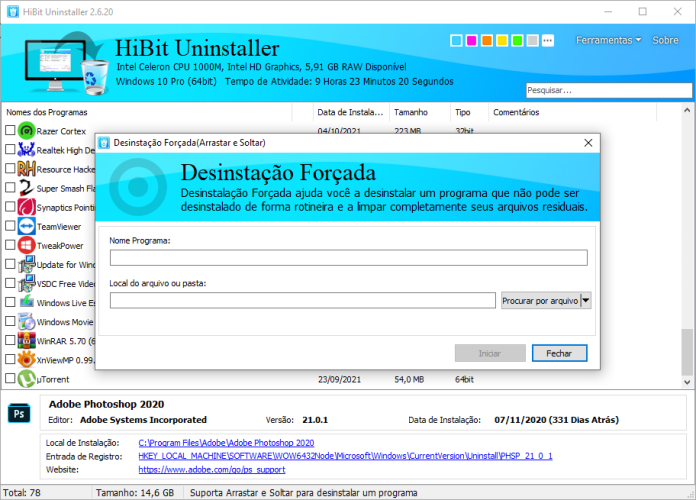Click the Update for Windows icon
The height and width of the screenshot is (500, 696).
tap(27, 264)
